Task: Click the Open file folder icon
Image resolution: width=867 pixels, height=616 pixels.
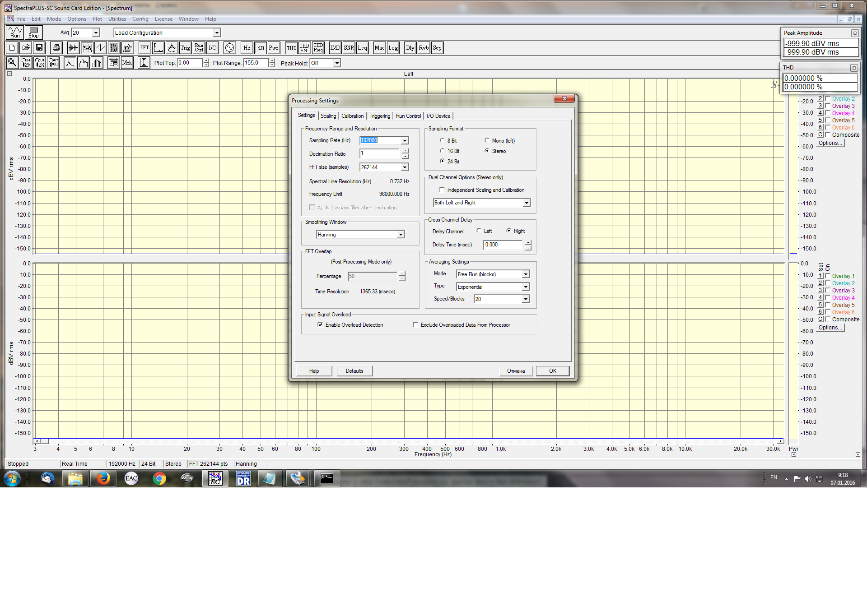Action: 26,48
